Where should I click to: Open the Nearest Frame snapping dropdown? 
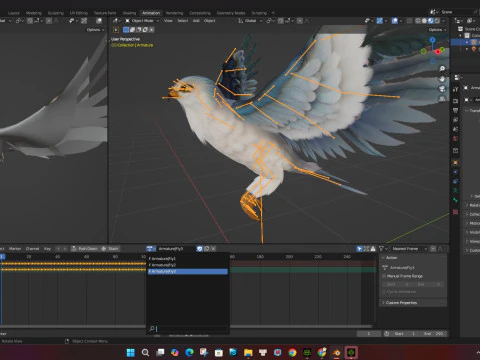click(x=409, y=249)
